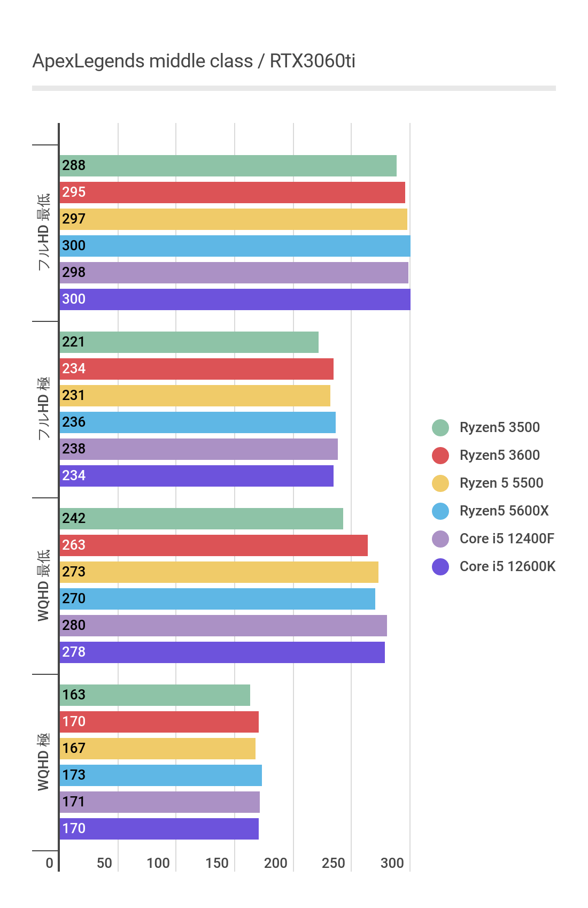The height and width of the screenshot is (908, 588).
Task: Click the dark purple bar labeled 278
Action: 222,652
